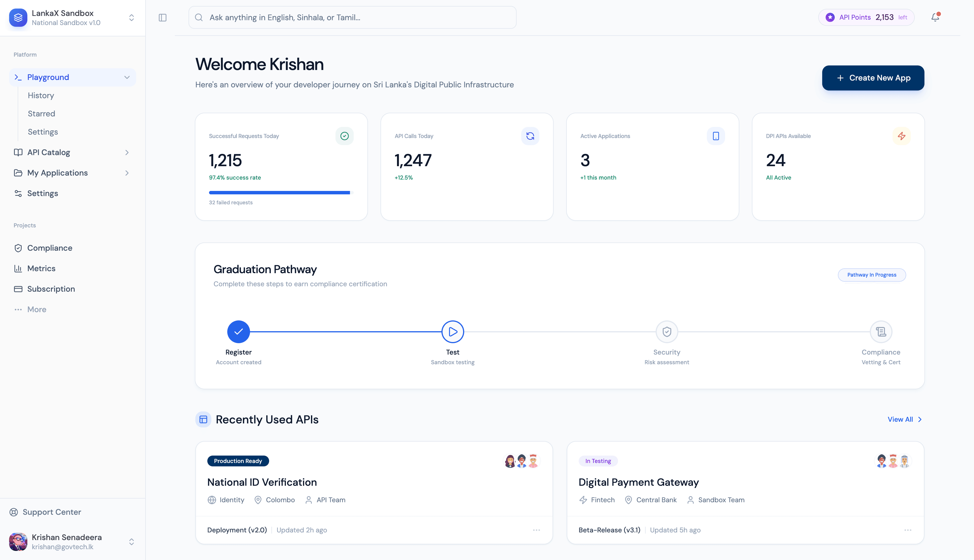Open View All recently used APIs
This screenshot has height=560, width=974.
coord(904,419)
